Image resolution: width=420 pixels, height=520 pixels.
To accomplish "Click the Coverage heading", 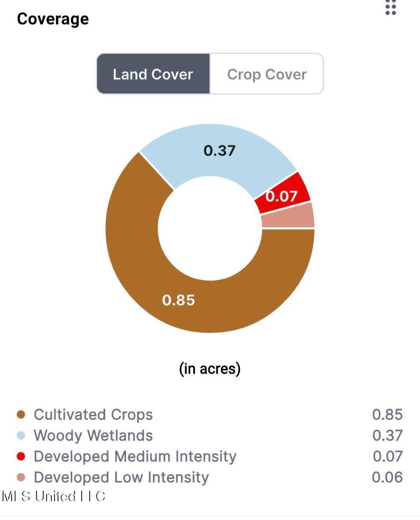I will click(x=53, y=19).
